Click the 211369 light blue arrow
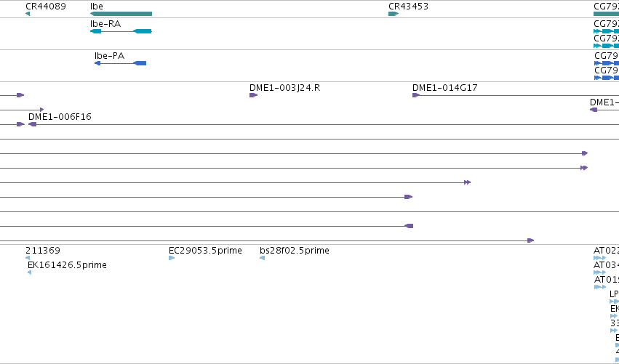This screenshot has height=364, width=619. click(28, 258)
